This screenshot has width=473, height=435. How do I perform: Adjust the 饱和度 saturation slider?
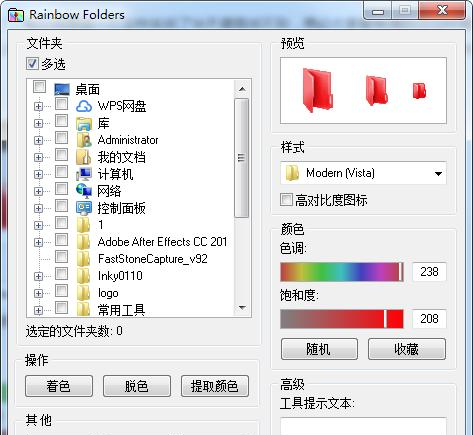pos(342,319)
